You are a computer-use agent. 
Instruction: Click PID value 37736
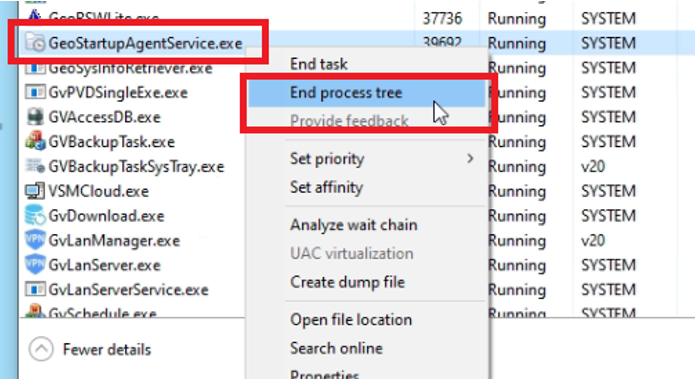coord(442,19)
